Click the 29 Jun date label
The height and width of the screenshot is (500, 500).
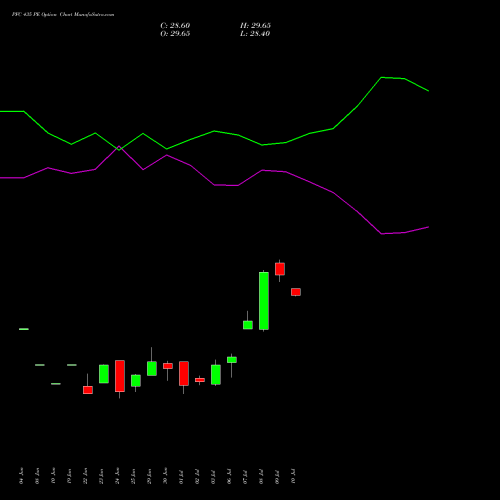tap(150, 476)
